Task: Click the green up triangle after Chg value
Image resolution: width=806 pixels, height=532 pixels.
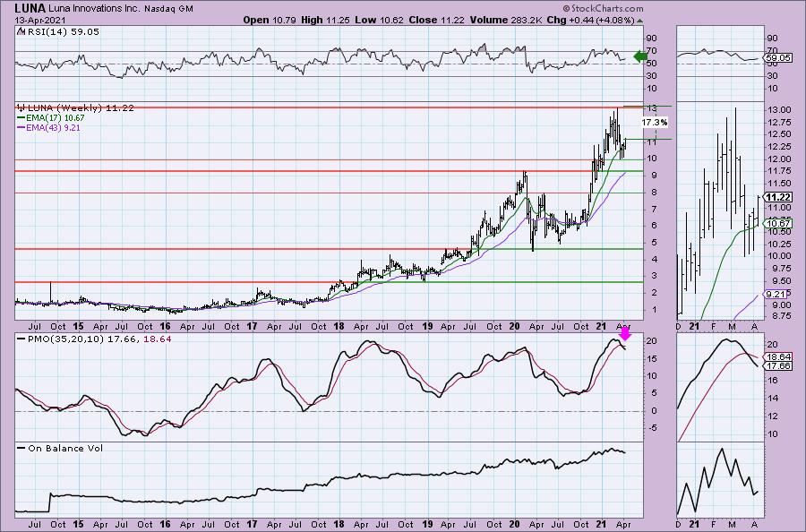Action: point(639,21)
